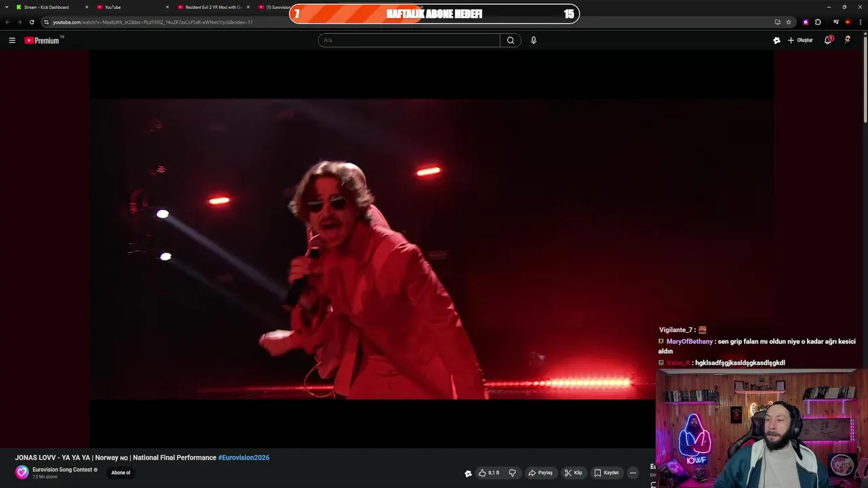This screenshot has width=868, height=488.
Task: Click the purple extension icon in toolbar
Action: (806, 22)
